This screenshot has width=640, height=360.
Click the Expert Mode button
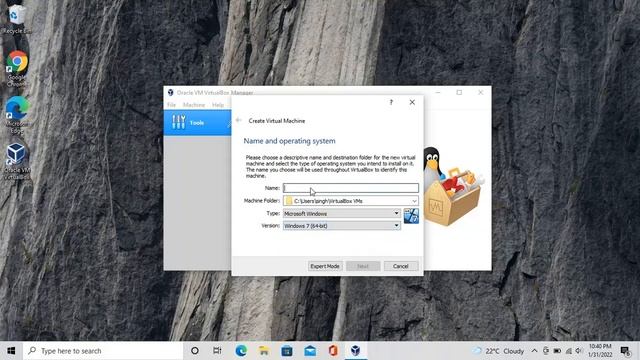click(x=325, y=266)
